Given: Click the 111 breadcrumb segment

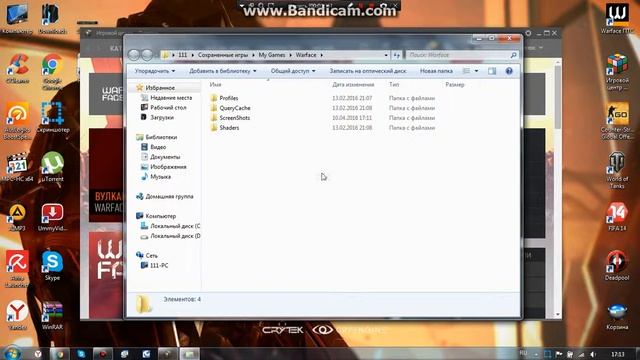Looking at the screenshot, I should [182, 55].
